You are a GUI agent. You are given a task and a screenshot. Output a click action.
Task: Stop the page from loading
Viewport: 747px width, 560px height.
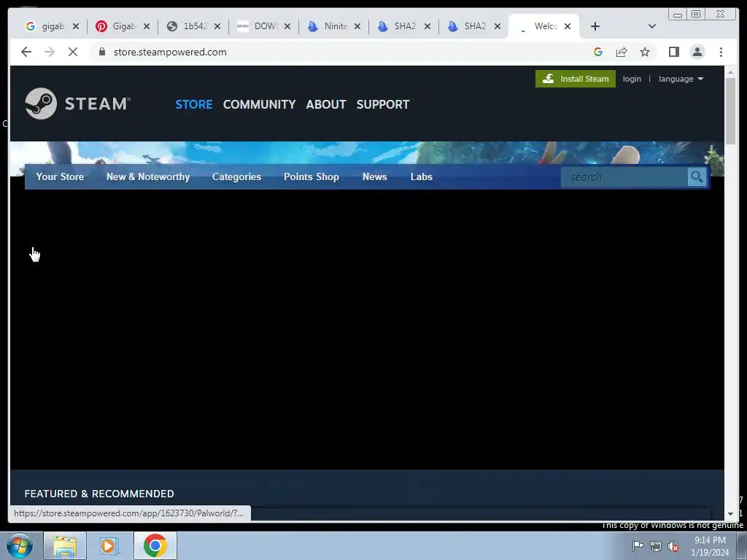[73, 52]
